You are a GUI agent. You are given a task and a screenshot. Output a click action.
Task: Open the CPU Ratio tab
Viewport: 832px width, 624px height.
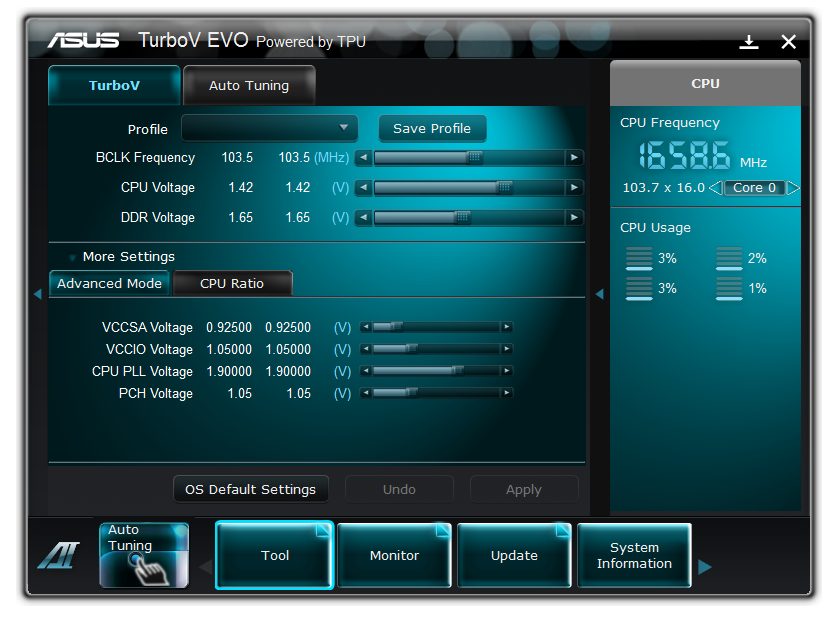(232, 283)
